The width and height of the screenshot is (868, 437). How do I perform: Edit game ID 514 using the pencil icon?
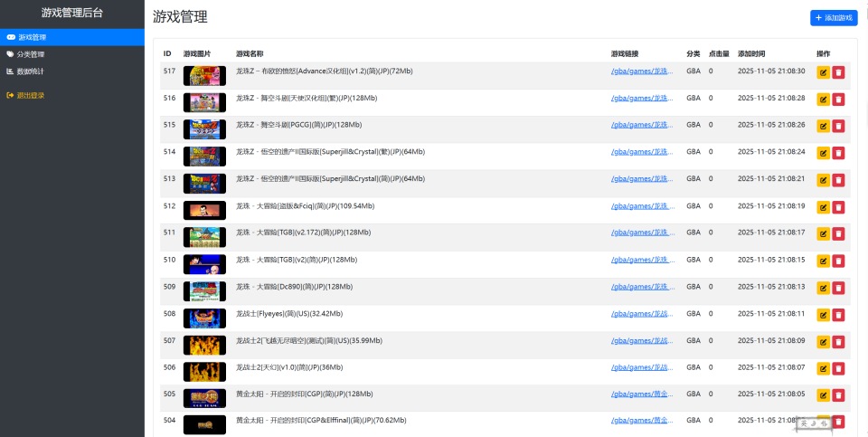click(x=823, y=155)
